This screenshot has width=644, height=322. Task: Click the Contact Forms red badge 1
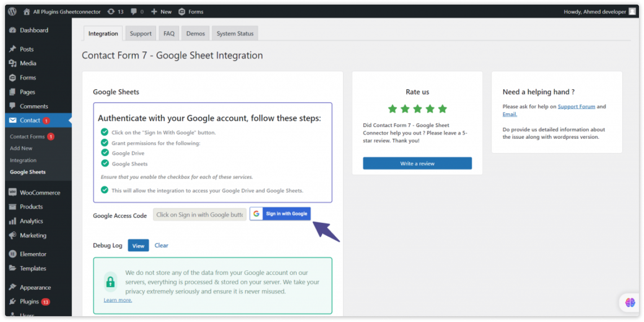(51, 136)
